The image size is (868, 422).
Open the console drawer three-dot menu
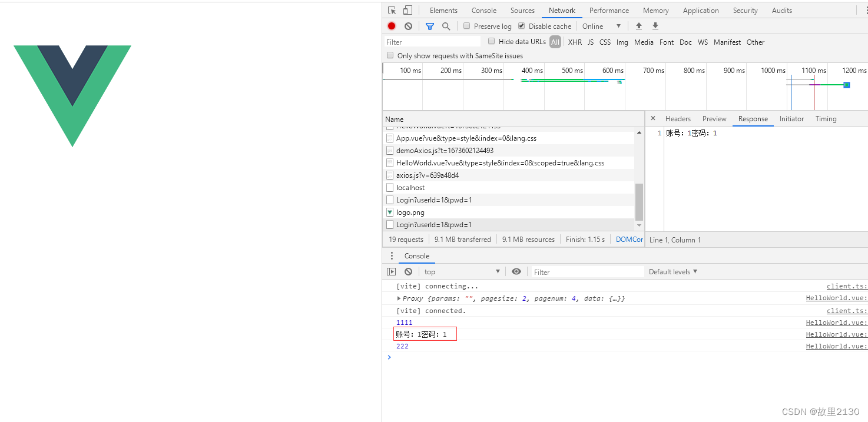(x=392, y=255)
